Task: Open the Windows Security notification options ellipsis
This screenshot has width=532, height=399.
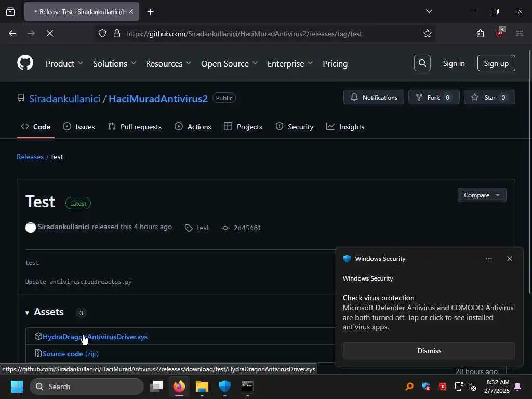Action: 488,259
